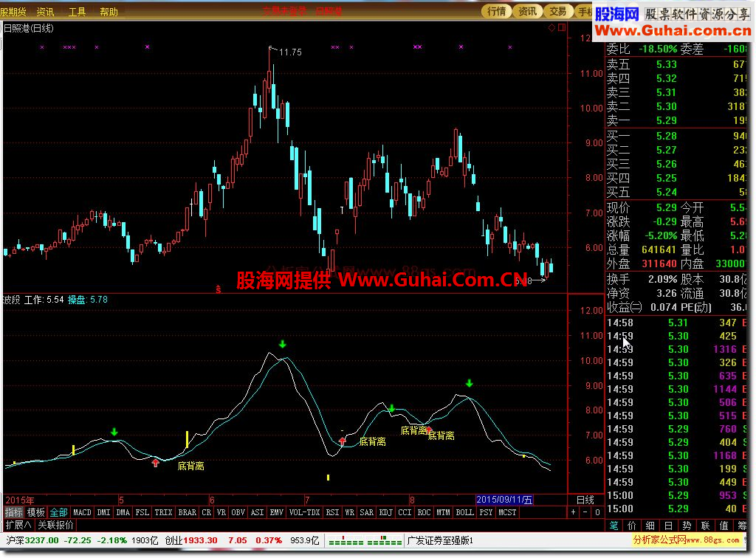Viewport: 756px width, 558px height.
Task: Switch indicator to MACD
Action: 82,512
